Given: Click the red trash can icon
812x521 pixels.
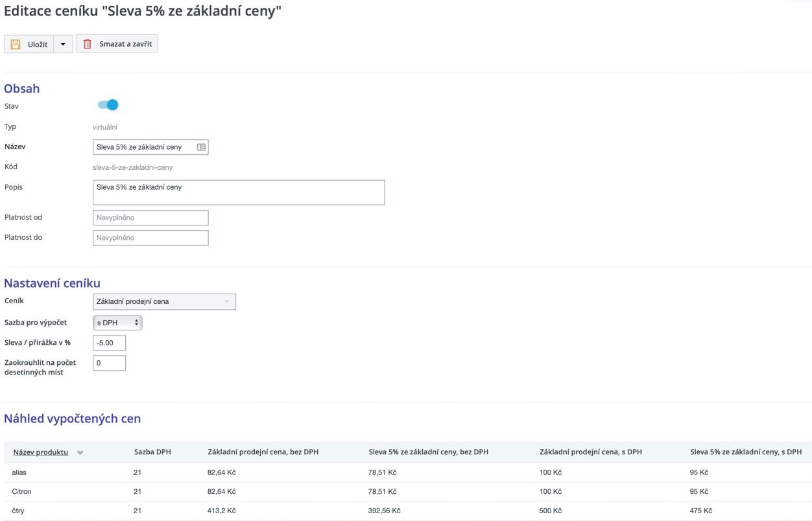Looking at the screenshot, I should 89,44.
